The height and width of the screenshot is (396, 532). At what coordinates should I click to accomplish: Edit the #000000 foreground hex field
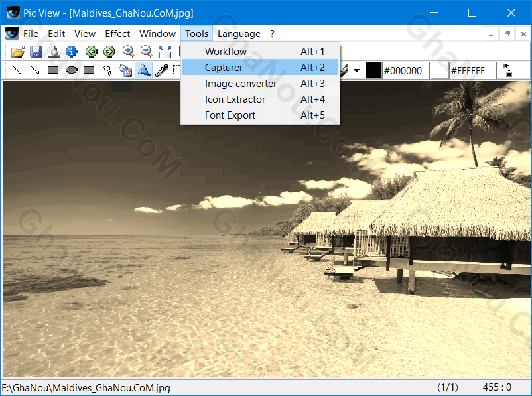tap(406, 70)
